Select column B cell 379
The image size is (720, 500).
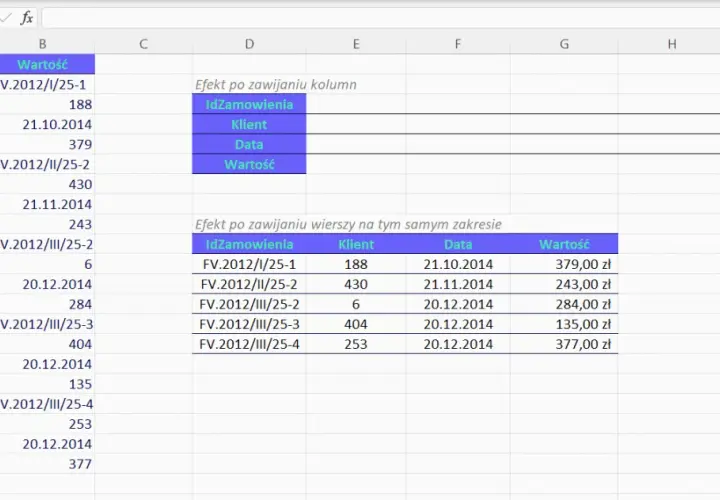pyautogui.click(x=47, y=144)
